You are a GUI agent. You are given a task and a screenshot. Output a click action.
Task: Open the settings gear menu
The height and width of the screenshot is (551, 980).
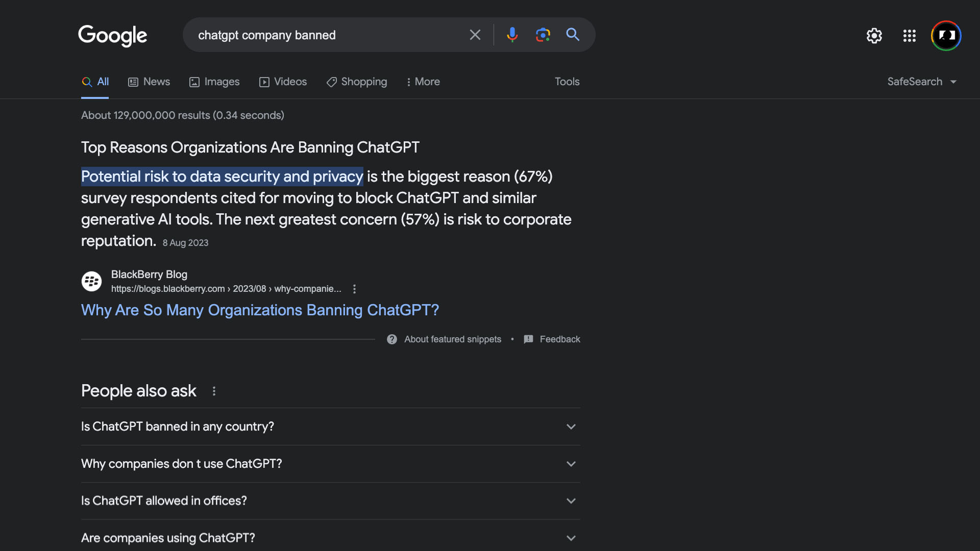coord(874,36)
